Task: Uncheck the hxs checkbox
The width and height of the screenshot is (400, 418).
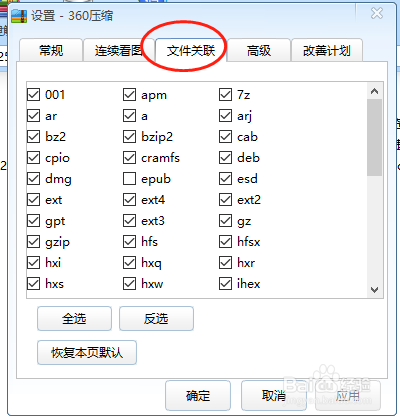Action: pyautogui.click(x=34, y=284)
